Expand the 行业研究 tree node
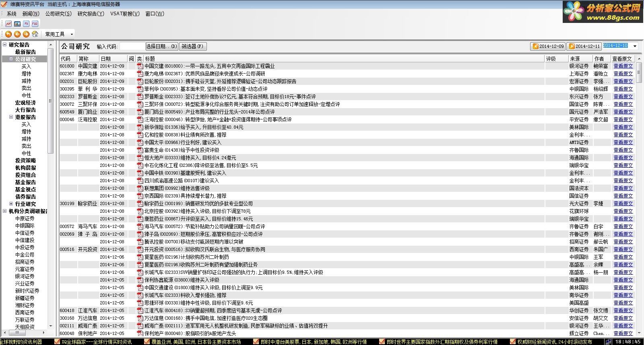Image resolution: width=644 pixels, height=345 pixels. click(11, 204)
